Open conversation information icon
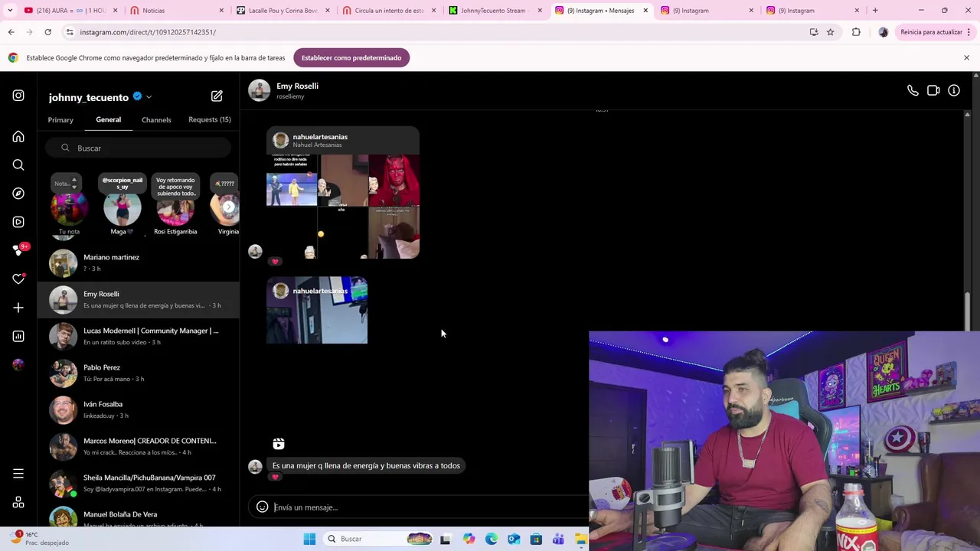This screenshot has width=980, height=551. click(x=954, y=90)
